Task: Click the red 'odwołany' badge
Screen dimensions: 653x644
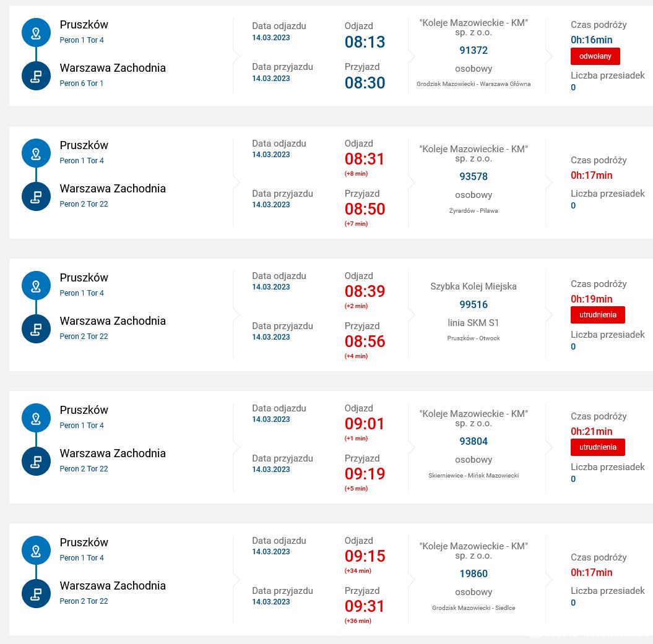Action: (595, 56)
